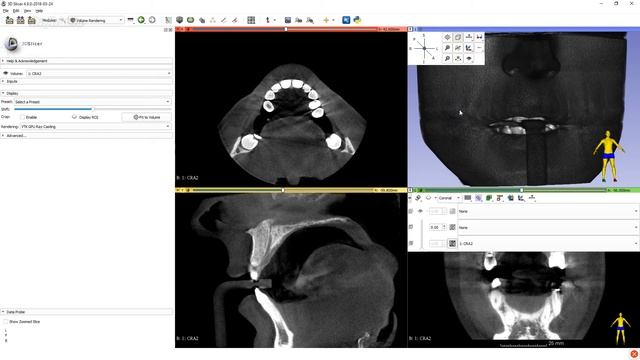Collapse the Display section
The width and height of the screenshot is (640, 360).
pyautogui.click(x=87, y=93)
